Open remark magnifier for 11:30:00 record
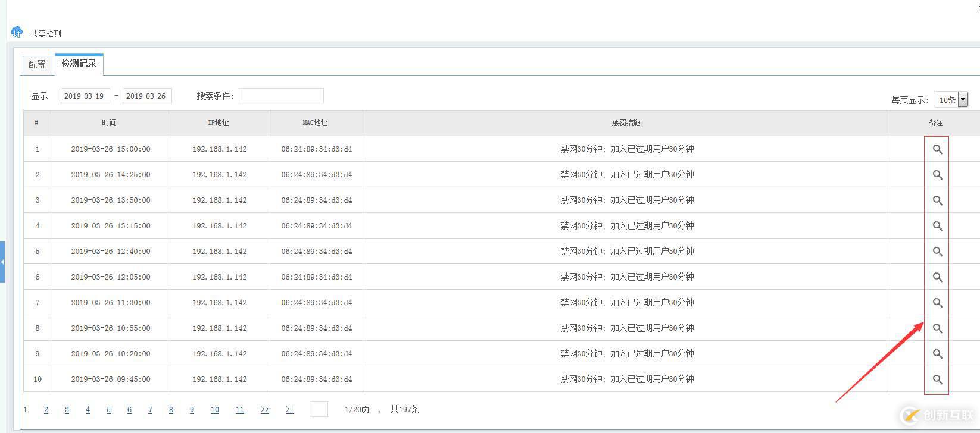This screenshot has height=433, width=980. pos(937,303)
